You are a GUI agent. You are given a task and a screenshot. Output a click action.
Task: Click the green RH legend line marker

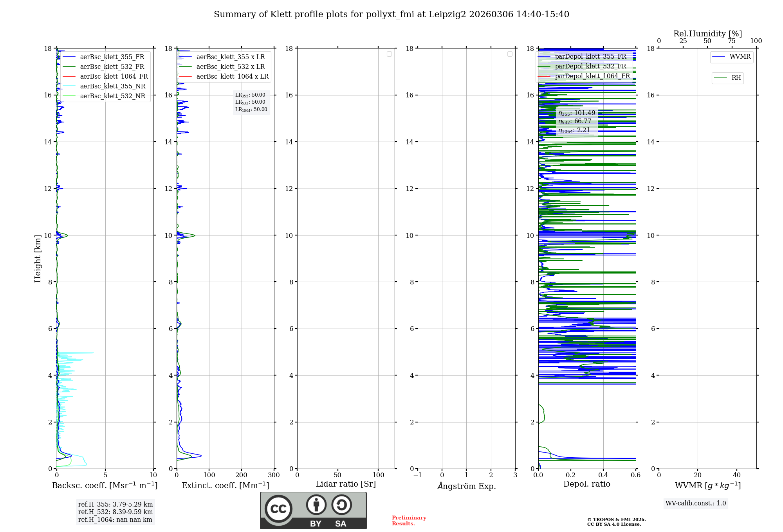point(720,78)
